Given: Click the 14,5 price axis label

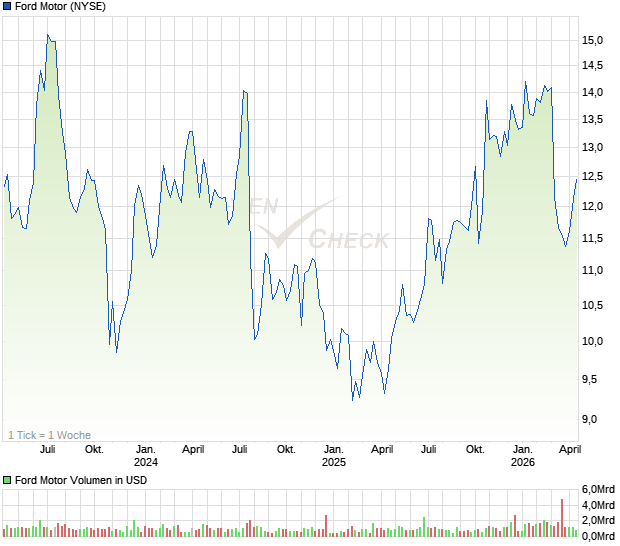Looking at the screenshot, I should (x=592, y=65).
